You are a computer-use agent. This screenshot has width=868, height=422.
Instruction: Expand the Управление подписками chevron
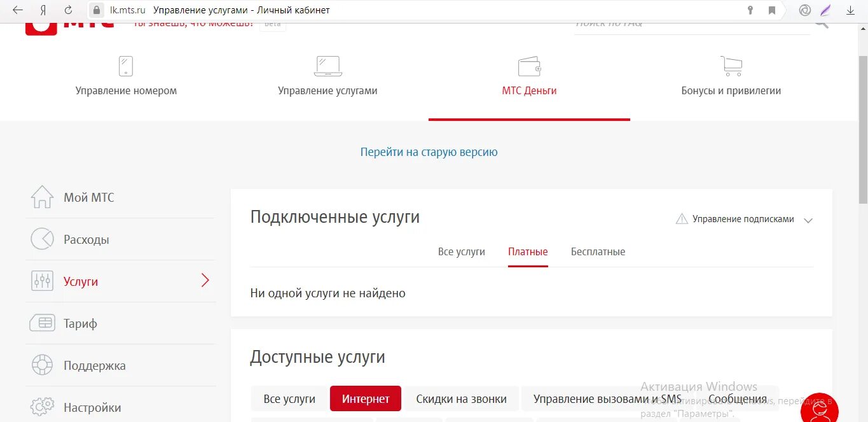click(808, 220)
